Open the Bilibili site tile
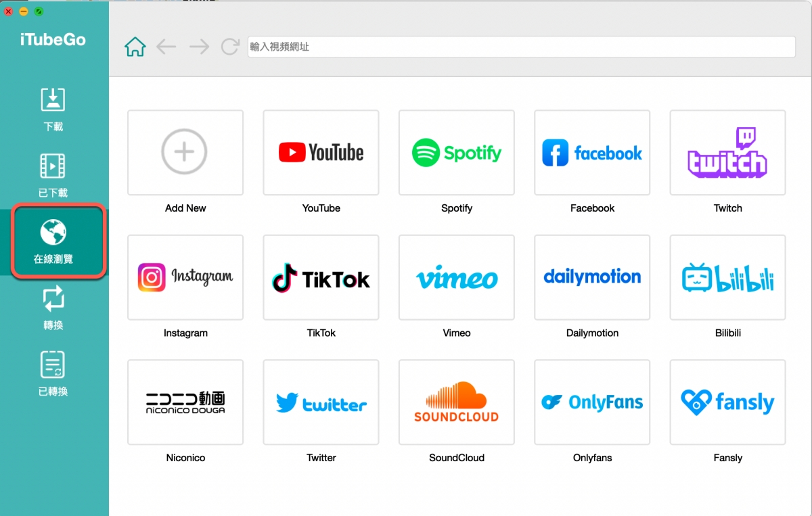The width and height of the screenshot is (812, 516). pos(728,277)
